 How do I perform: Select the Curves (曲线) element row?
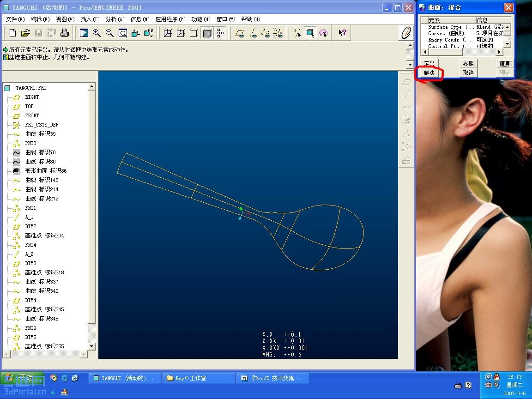click(x=462, y=33)
